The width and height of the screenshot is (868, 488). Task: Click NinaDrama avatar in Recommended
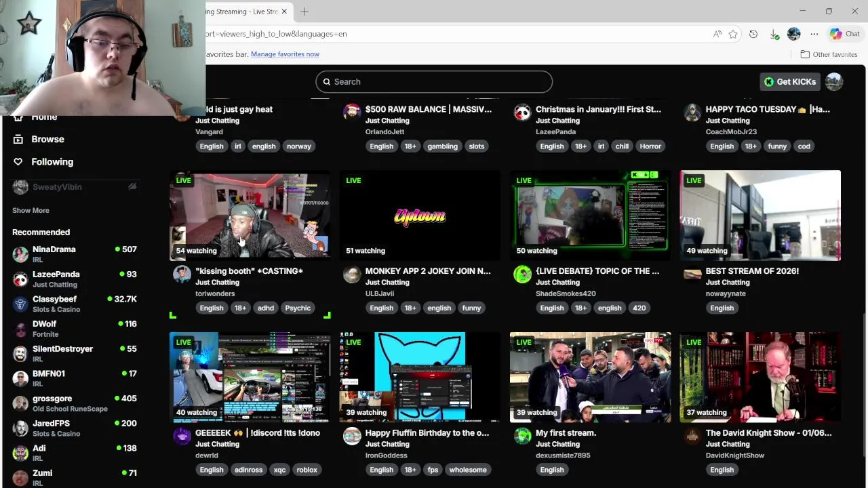(x=20, y=254)
